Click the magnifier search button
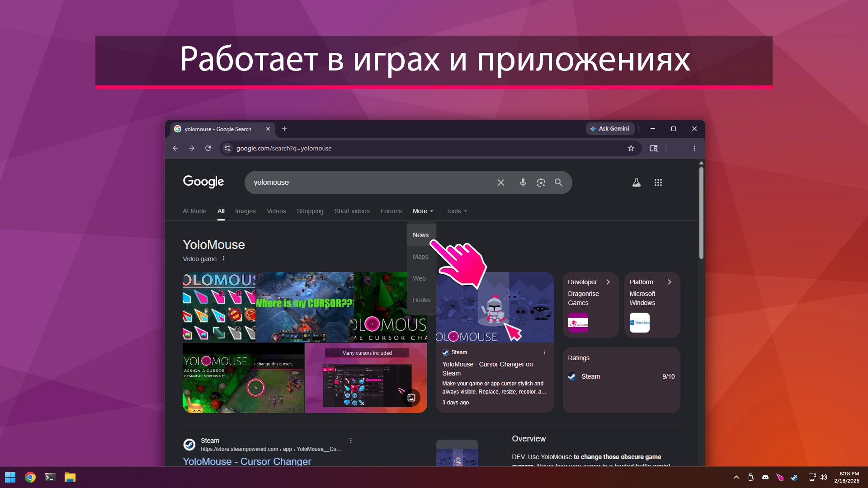The height and width of the screenshot is (488, 868). 559,183
